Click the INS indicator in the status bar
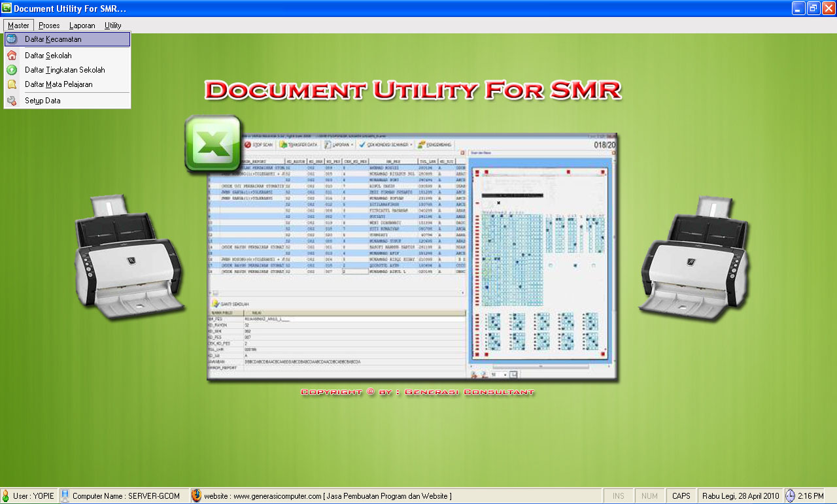 [x=618, y=496]
